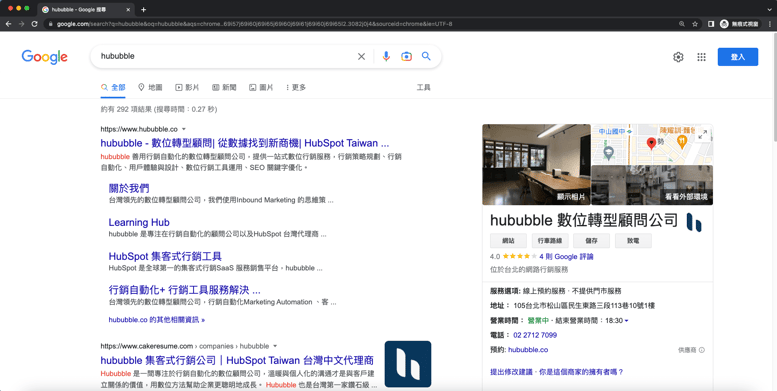Open 行銷自動化+ 行銷工具服務解決 sitelink
Screen dimensions: 777x391
[184, 290]
